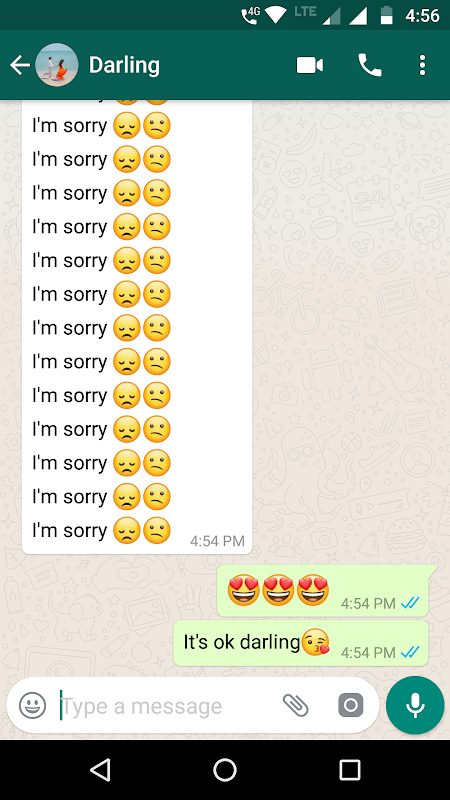
Task: Open the three-dot more options menu
Action: (x=422, y=65)
